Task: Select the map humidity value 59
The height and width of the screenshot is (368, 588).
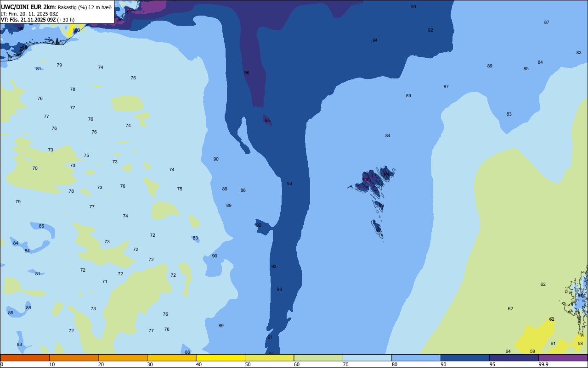Action: tap(532, 351)
